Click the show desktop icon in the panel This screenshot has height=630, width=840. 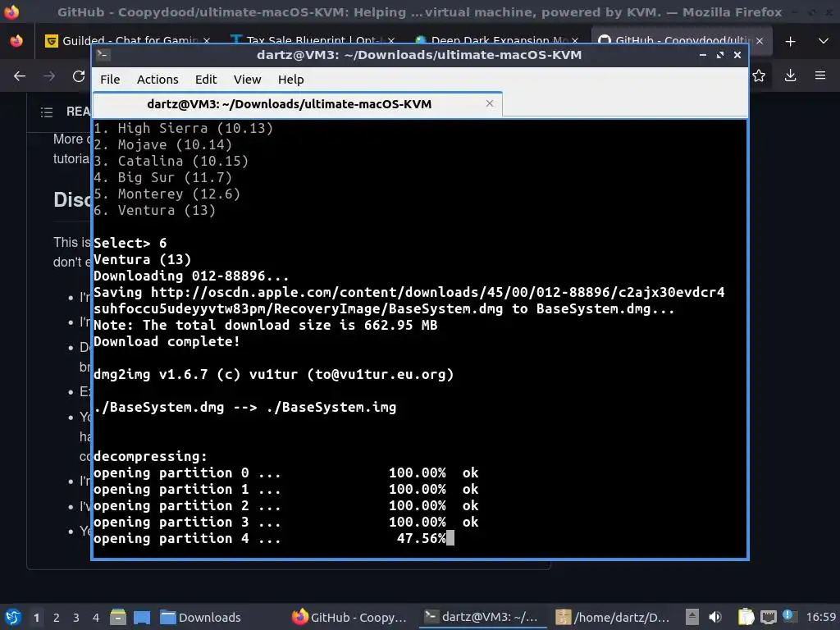[142, 617]
